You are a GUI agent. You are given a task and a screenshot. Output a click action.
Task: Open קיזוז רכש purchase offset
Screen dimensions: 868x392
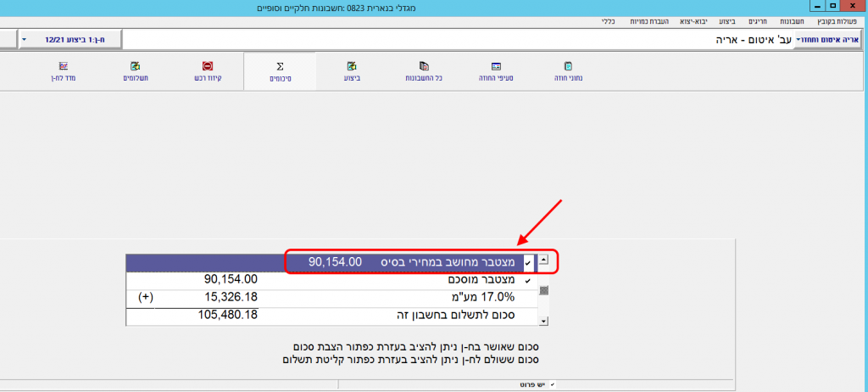click(x=208, y=71)
